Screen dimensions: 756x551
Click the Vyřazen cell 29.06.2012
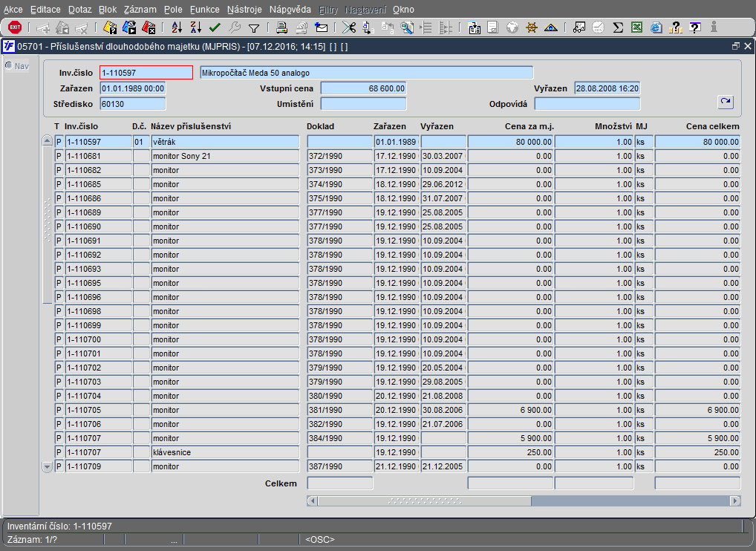click(x=443, y=184)
